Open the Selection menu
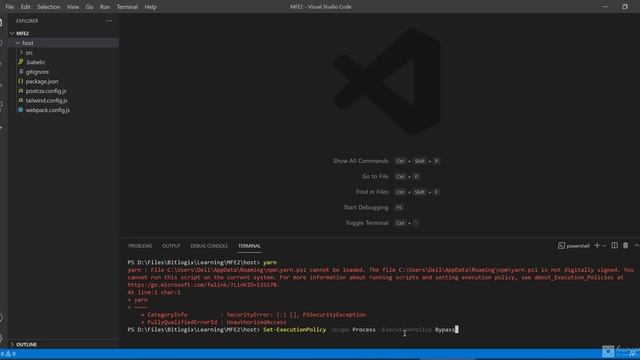The image size is (640, 360). pos(49,7)
